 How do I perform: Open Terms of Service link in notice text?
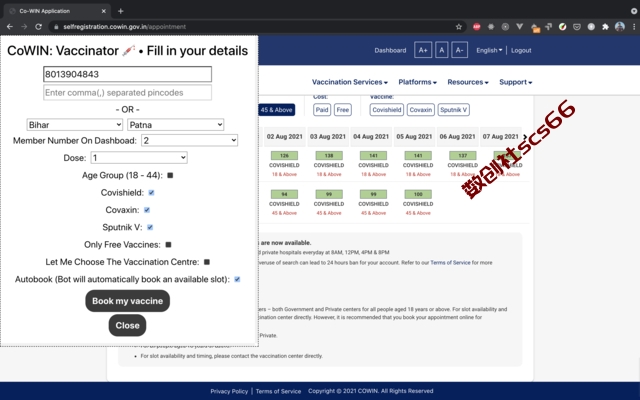[450, 262]
